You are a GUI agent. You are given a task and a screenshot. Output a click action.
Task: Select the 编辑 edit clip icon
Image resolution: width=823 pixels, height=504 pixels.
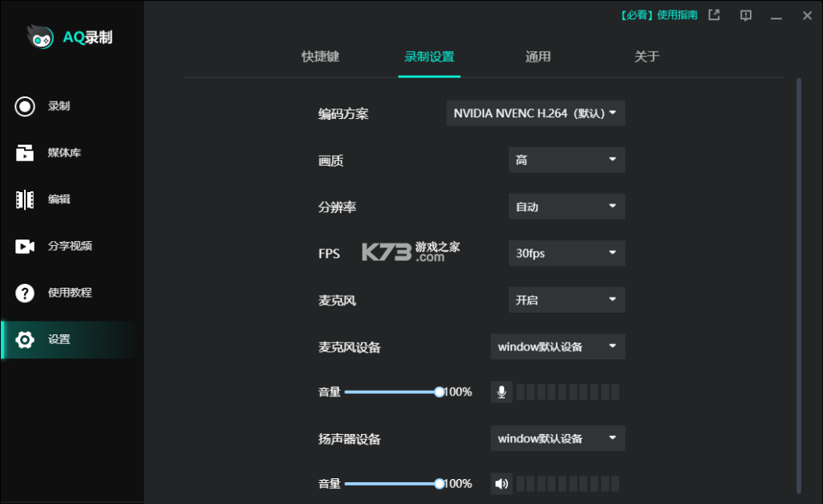[x=25, y=199]
